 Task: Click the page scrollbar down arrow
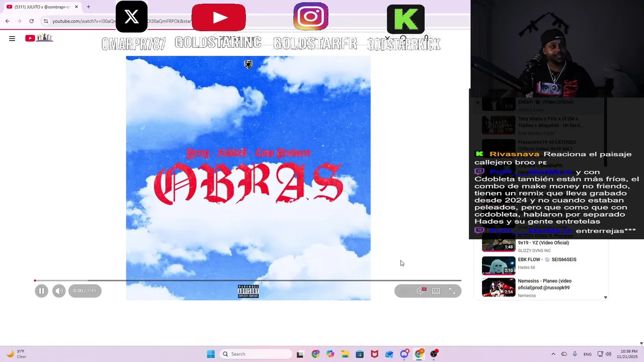click(641, 343)
